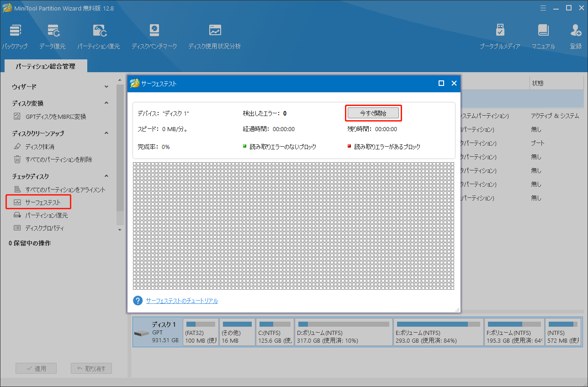Image resolution: width=588 pixels, height=387 pixels.
Task: Click the help question mark icon
Action: (x=138, y=301)
